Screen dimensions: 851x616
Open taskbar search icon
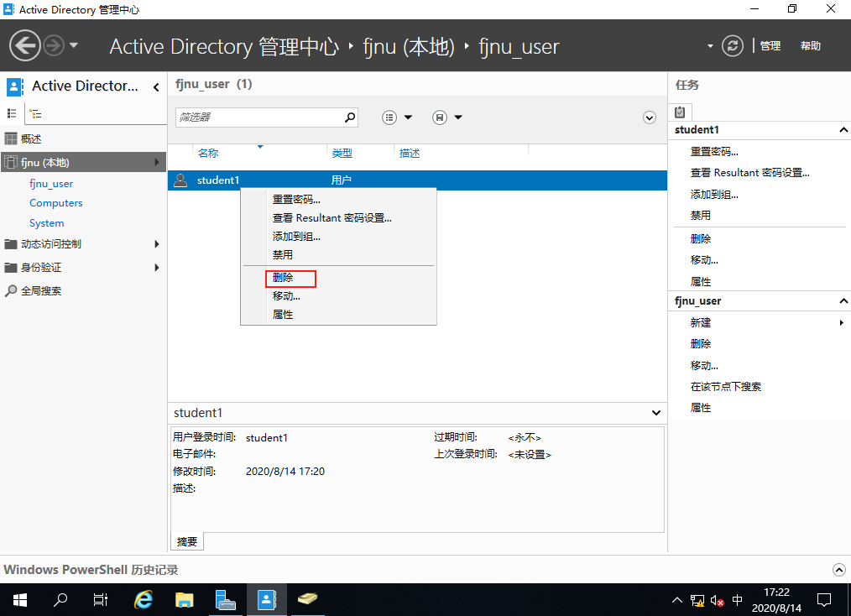tap(60, 600)
